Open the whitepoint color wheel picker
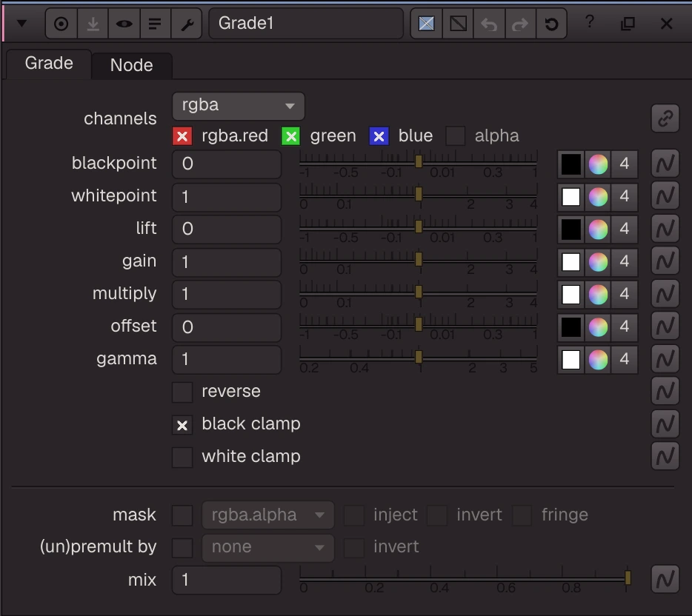Image resolution: width=692 pixels, height=616 pixels. (598, 197)
